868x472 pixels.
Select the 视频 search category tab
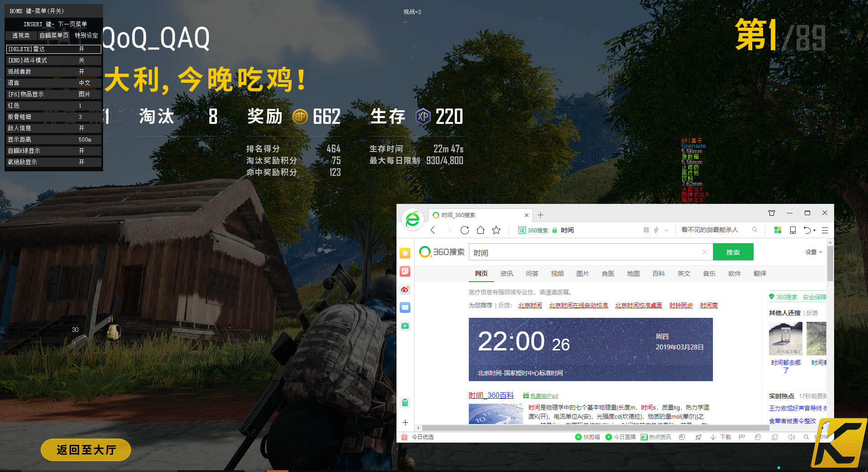pyautogui.click(x=557, y=274)
